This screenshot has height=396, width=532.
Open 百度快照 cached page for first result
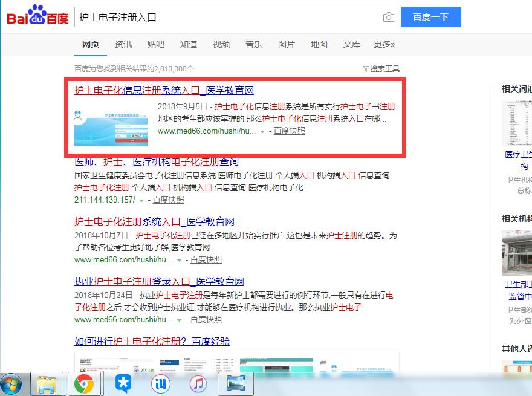tap(289, 131)
